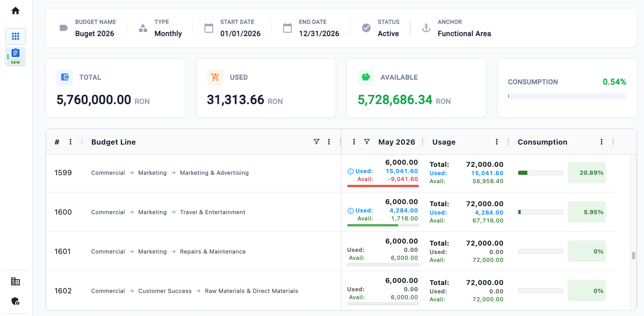Image resolution: width=644 pixels, height=316 pixels.
Task: Click the 5,760,000.00 total amount
Action: click(94, 100)
